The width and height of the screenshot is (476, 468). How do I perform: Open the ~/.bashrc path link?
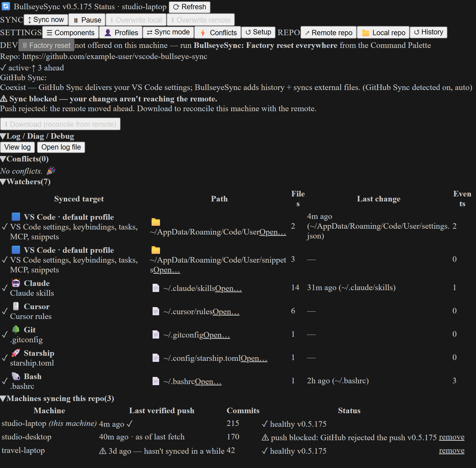[208, 381]
